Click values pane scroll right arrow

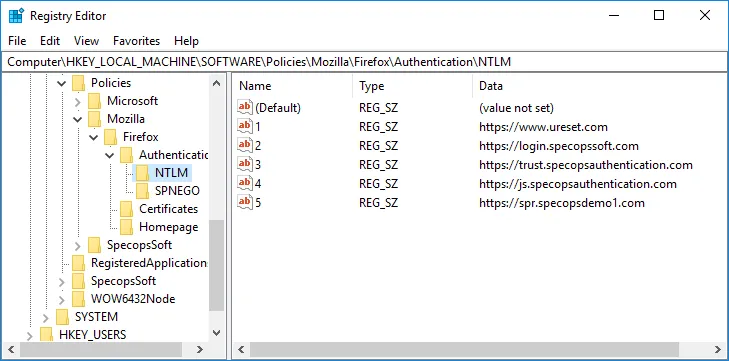tap(717, 349)
